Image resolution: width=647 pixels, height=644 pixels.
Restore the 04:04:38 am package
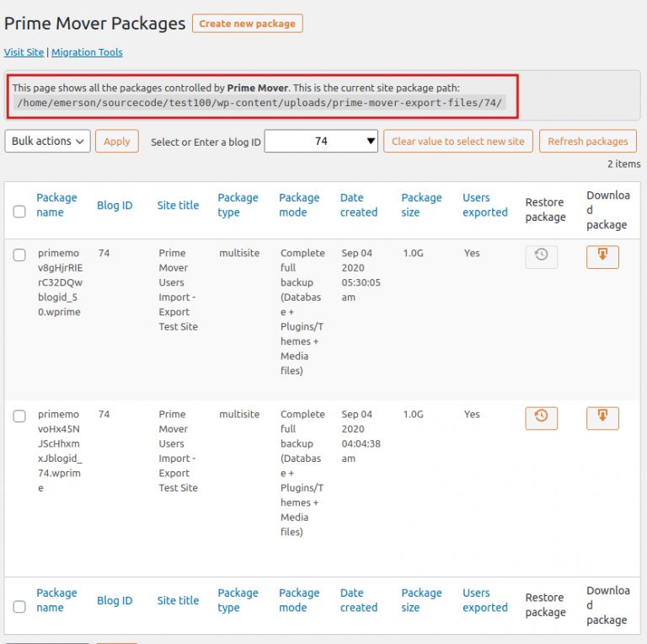pos(541,418)
